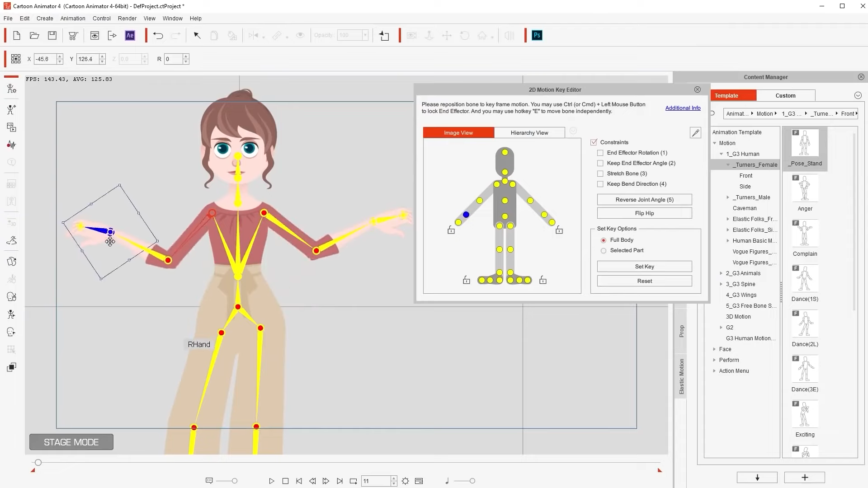Launch After Effects export icon
868x488 pixels.
click(x=130, y=36)
